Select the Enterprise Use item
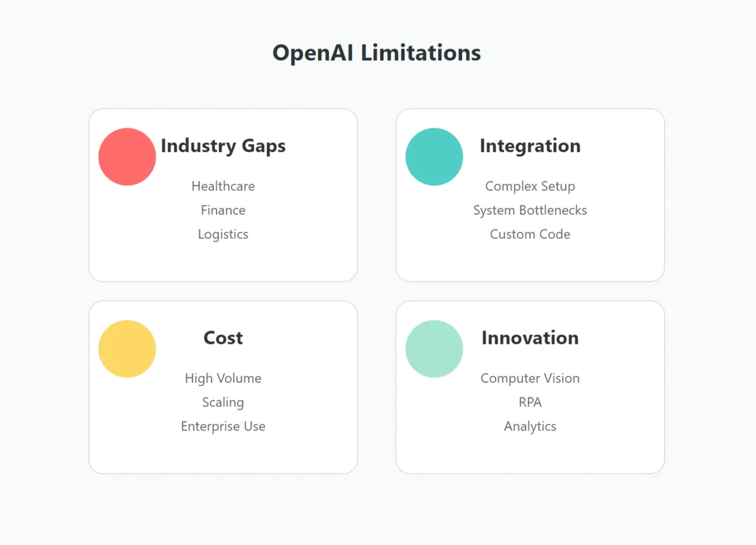This screenshot has height=545, width=756. 223,427
